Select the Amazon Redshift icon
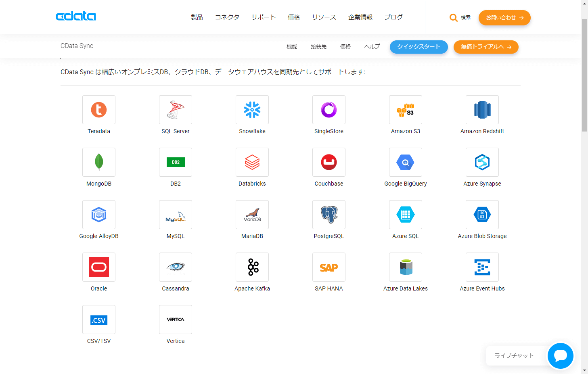 (x=482, y=110)
